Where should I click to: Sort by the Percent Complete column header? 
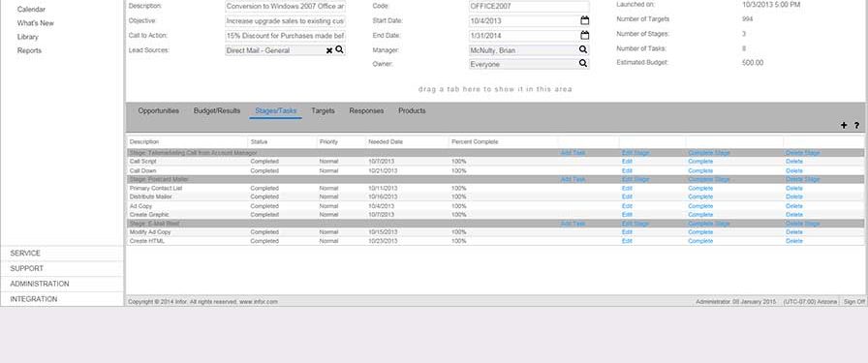pyautogui.click(x=475, y=142)
